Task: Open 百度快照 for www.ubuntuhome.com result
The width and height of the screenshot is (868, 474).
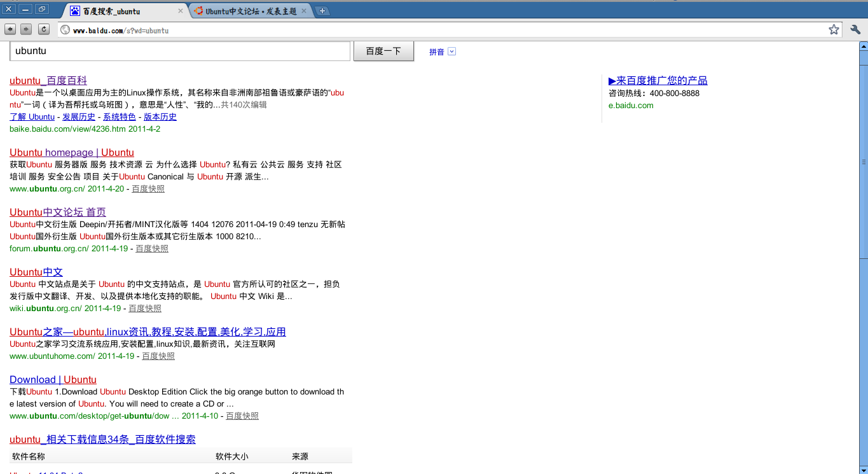Action: 158,356
